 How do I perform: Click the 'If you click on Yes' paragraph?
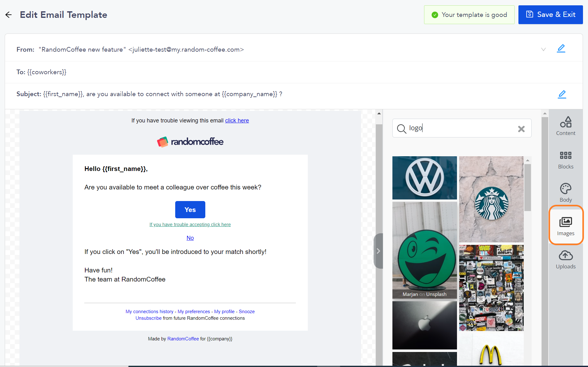point(175,252)
